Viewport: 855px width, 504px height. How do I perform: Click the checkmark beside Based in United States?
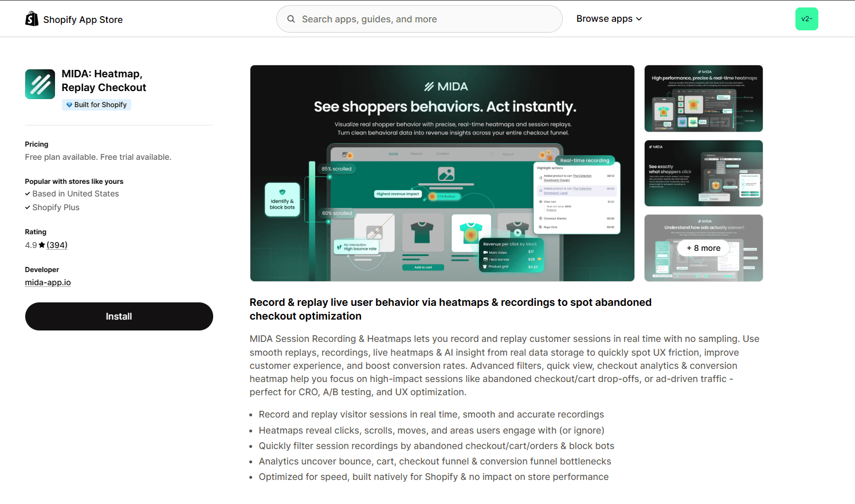[x=28, y=194]
